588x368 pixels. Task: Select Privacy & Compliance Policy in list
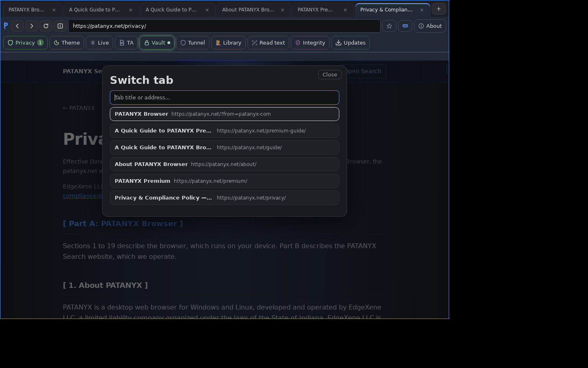pos(225,198)
